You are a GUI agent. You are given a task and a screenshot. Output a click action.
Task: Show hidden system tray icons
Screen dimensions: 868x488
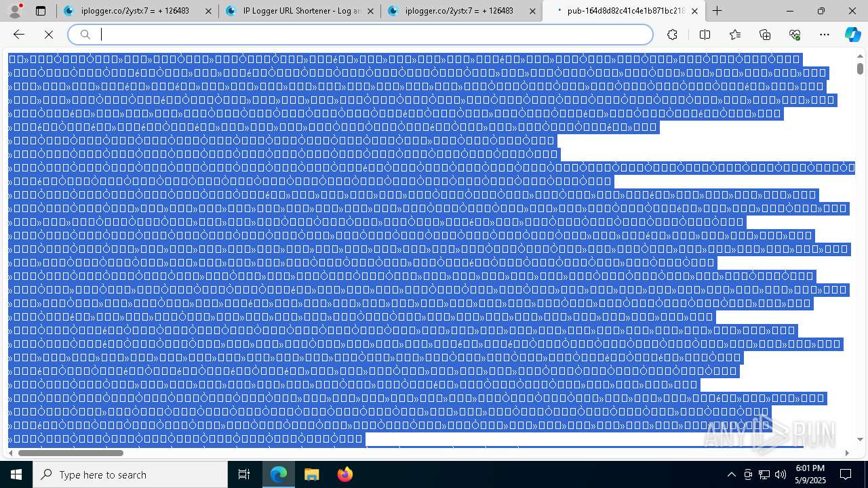coord(731,474)
